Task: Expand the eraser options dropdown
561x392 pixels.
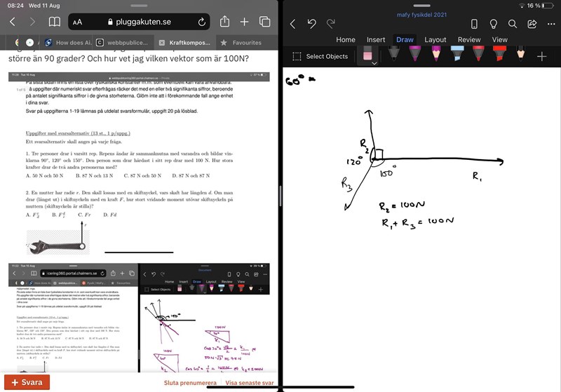Action: point(374,63)
